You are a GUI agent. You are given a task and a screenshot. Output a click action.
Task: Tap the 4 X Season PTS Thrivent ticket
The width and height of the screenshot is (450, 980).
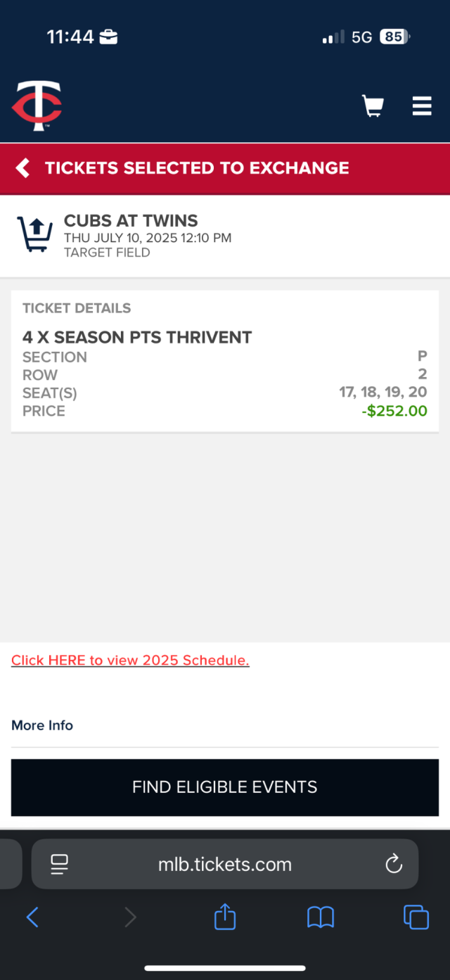[x=137, y=338]
